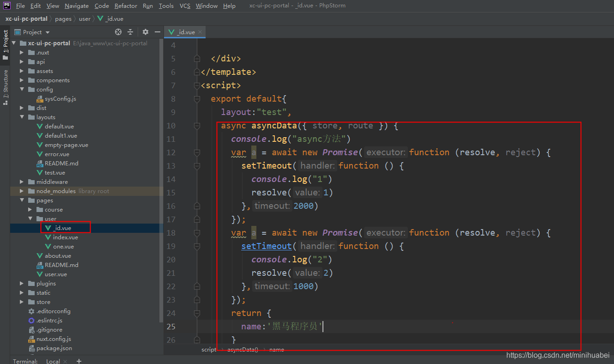Open the Window menu
This screenshot has height=364, width=614.
[207, 6]
